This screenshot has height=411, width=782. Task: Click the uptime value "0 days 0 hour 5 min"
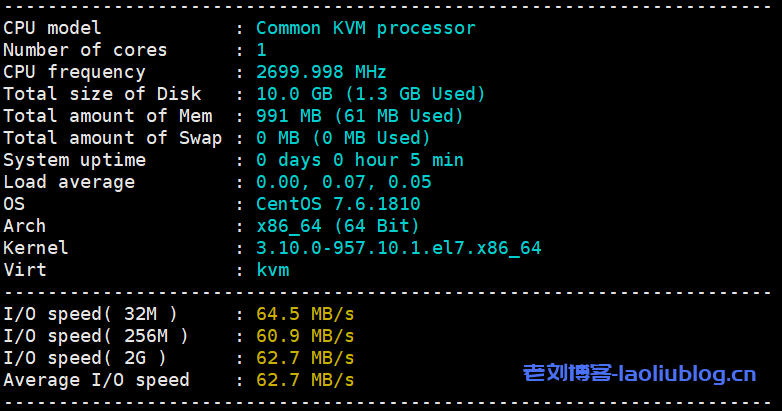tap(360, 160)
